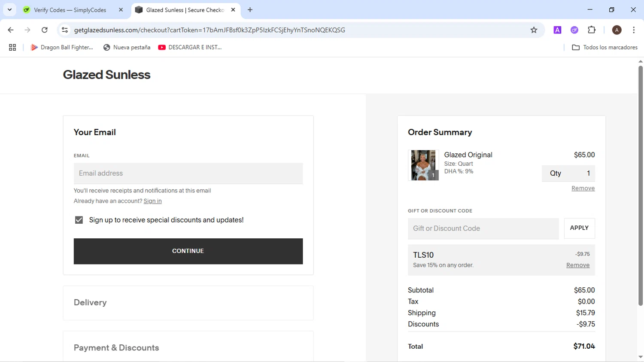The image size is (644, 362).
Task: Open the Chrome three-dot menu
Action: [634, 30]
